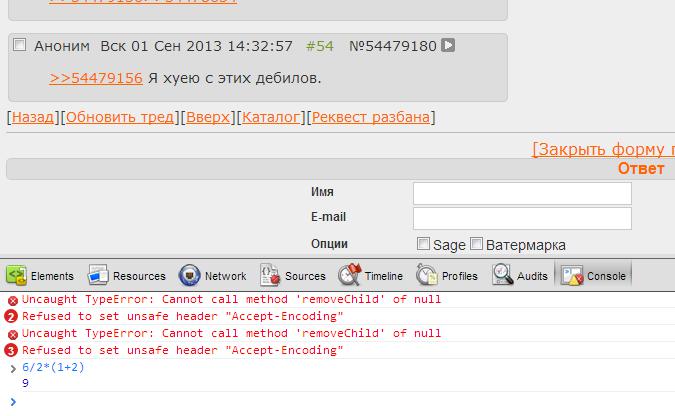Viewport: 675px width, 416px height.
Task: Switch to the Elements tab label
Action: 52,276
